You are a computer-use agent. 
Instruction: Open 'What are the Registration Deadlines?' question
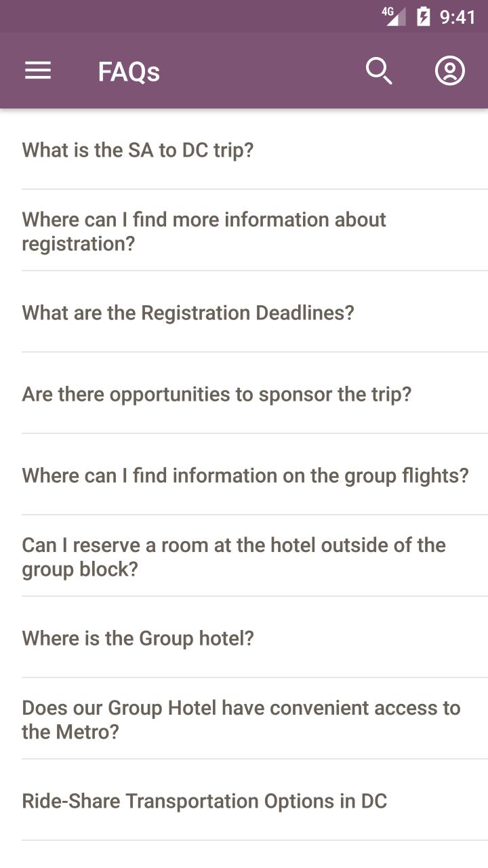[x=244, y=312]
